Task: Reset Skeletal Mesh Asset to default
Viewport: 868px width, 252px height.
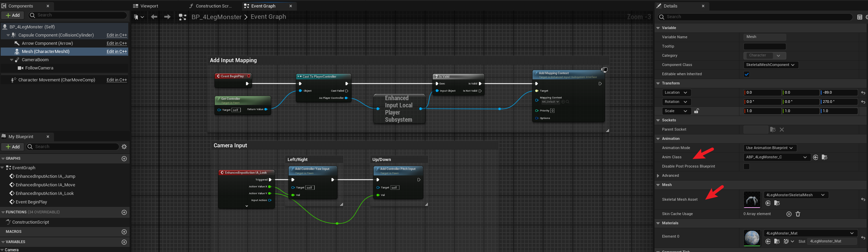Action: click(x=863, y=200)
